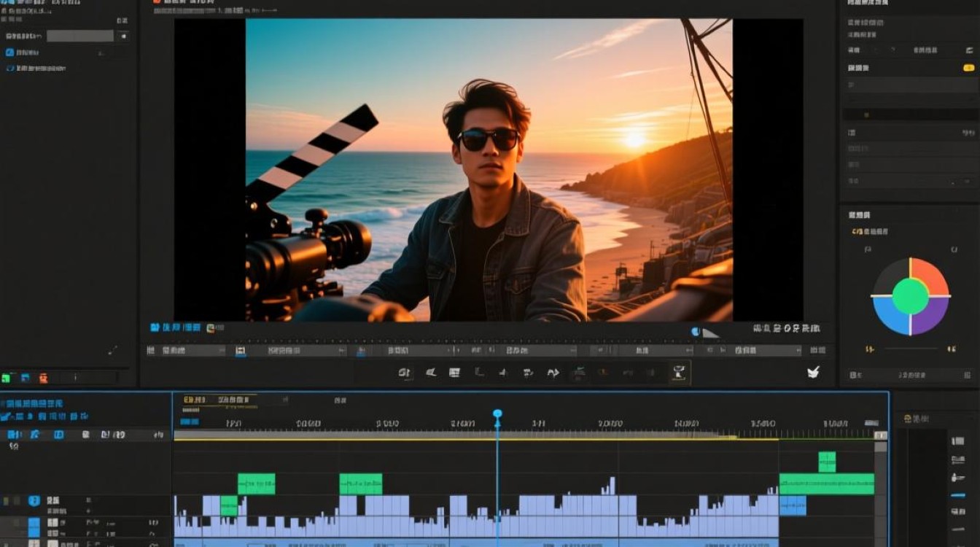The width and height of the screenshot is (980, 547).
Task: Click the diagonal expand icon in the left panel
Action: 112,351
